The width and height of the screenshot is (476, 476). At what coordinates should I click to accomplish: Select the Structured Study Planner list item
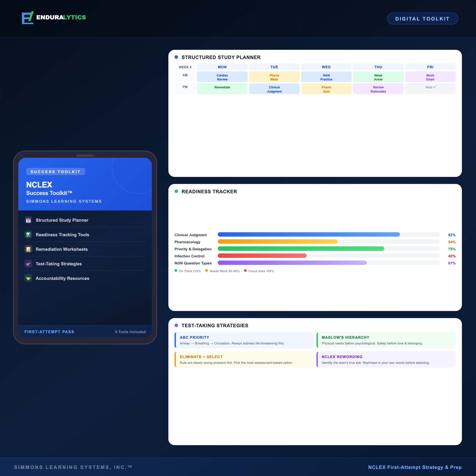[x=85, y=220]
